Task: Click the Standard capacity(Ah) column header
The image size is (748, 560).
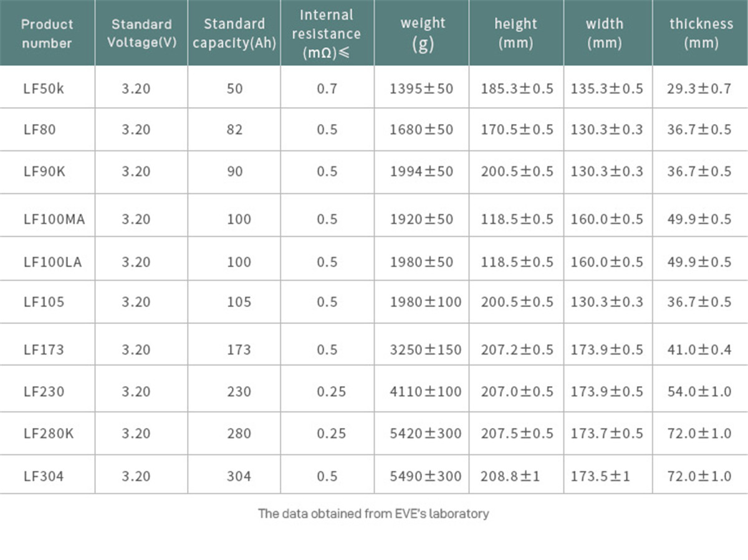Action: click(x=234, y=34)
